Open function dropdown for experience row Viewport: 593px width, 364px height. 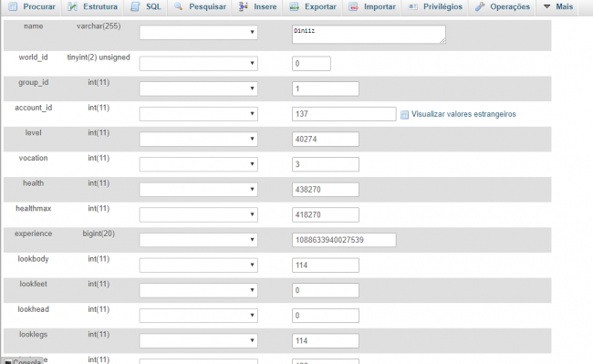coord(199,240)
